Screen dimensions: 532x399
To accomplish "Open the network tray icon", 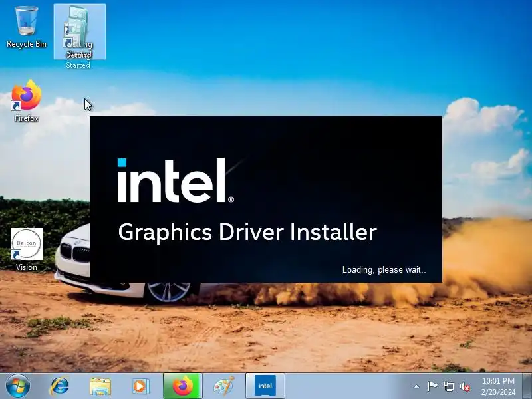I will tap(448, 386).
